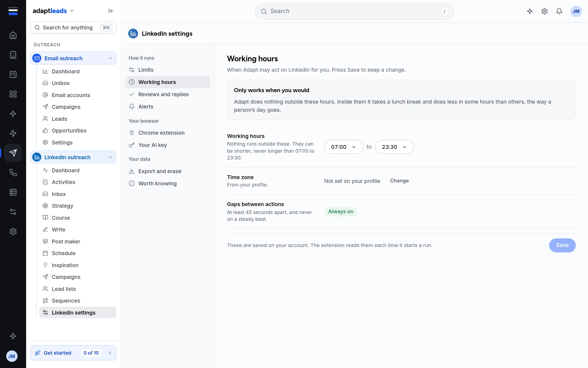This screenshot has width=588, height=368.
Task: Click the lightning bolt icon in left rail
Action: point(13,133)
